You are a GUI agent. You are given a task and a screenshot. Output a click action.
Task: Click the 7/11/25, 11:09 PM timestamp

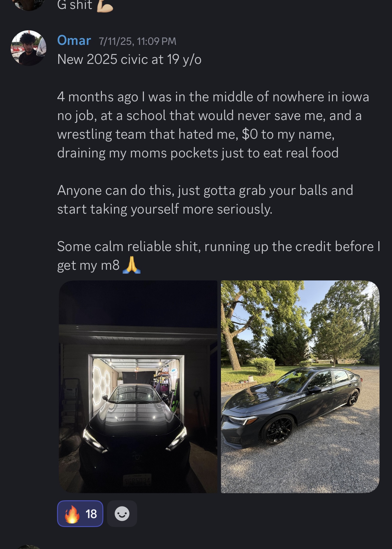tap(137, 41)
